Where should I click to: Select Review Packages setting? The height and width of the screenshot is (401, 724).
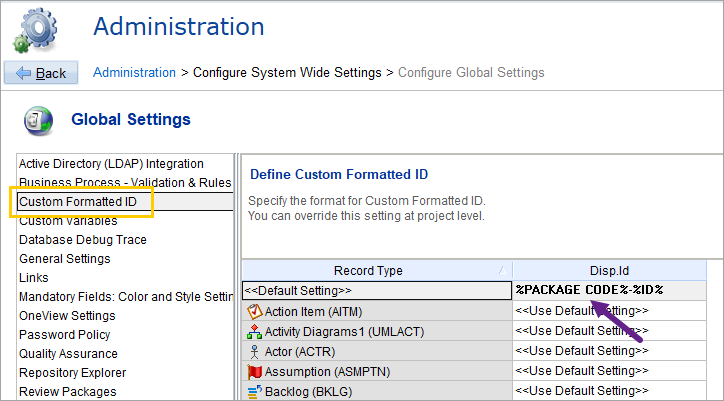coord(68,391)
